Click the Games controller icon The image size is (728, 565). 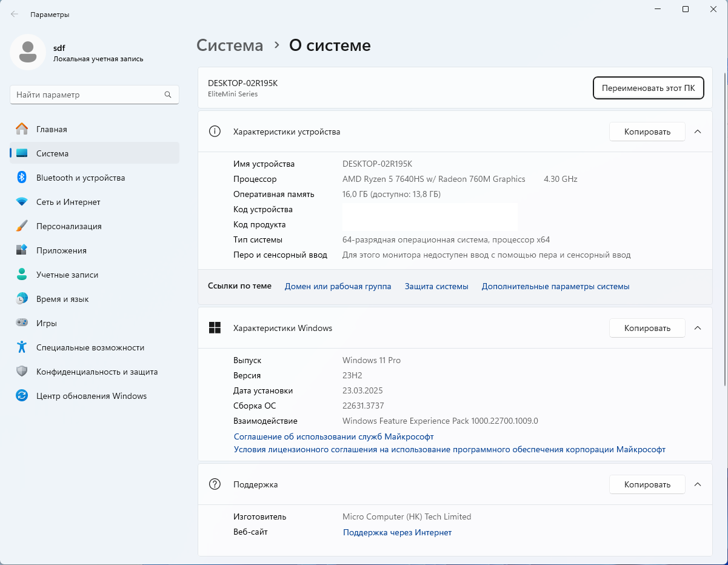pyautogui.click(x=22, y=323)
